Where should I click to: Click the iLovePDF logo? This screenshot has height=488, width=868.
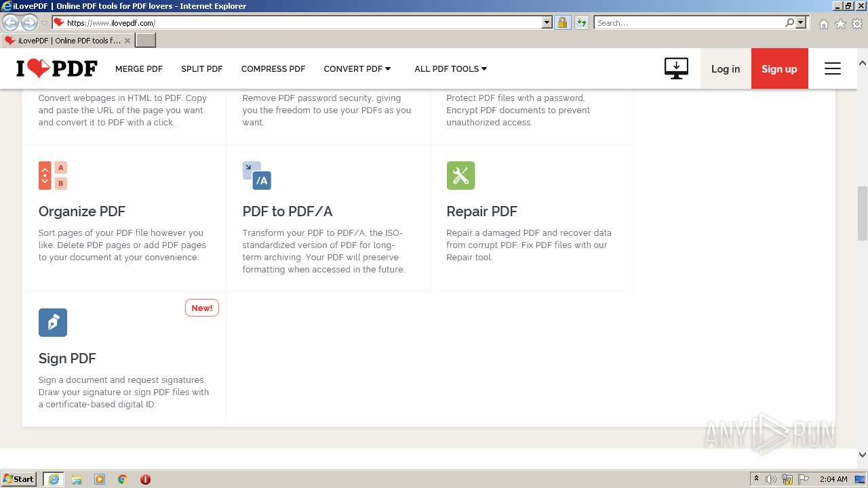pyautogui.click(x=57, y=68)
